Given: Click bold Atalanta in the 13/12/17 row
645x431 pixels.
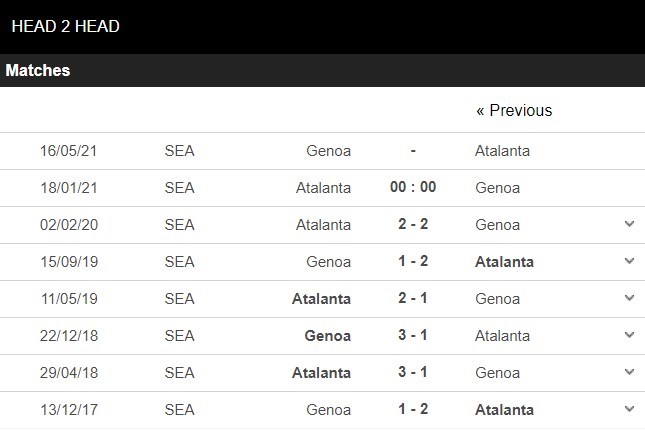Looking at the screenshot, I should coord(504,410).
